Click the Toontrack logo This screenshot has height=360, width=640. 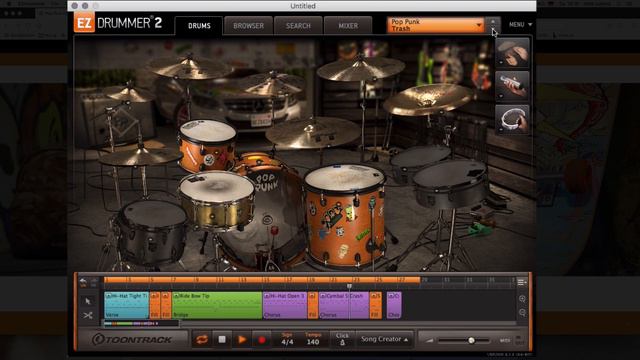point(132,340)
